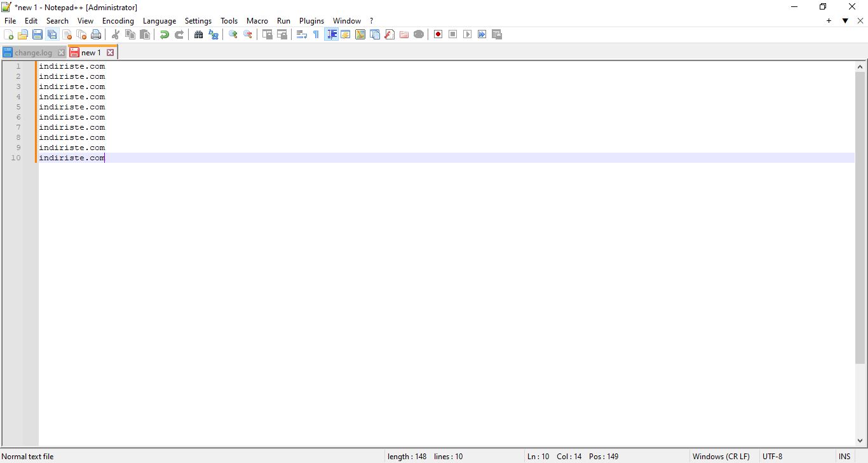Open the Macro menu
Screen dimensions: 868x463
tap(257, 21)
